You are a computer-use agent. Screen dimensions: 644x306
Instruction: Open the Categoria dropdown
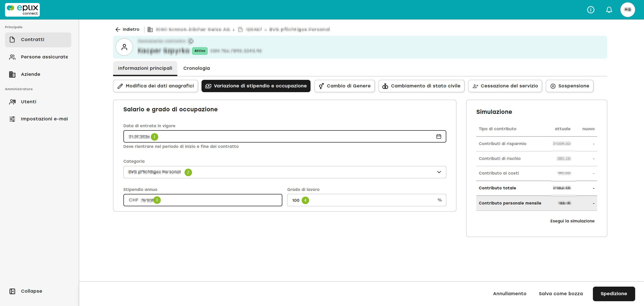285,172
